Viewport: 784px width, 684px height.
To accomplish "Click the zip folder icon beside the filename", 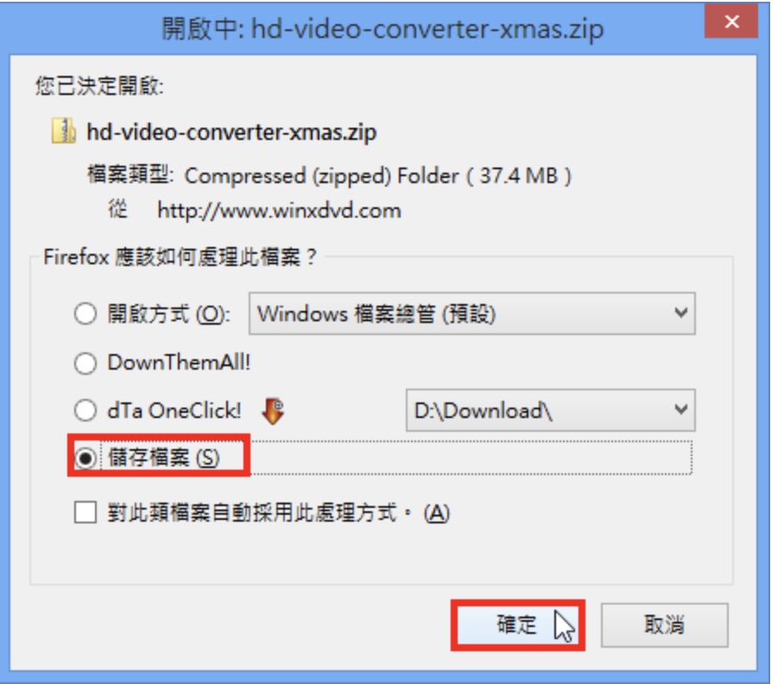I will (x=64, y=131).
